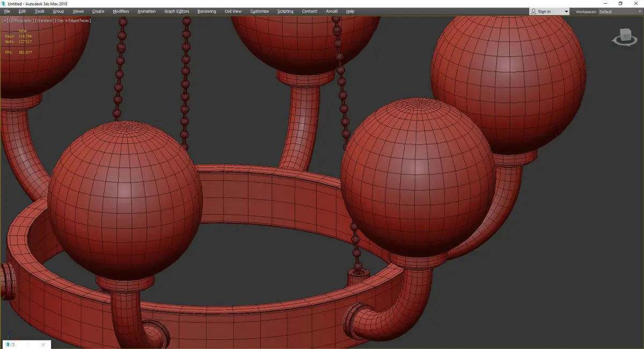Click the 3ds Max icon on the small floating window

tap(8, 344)
